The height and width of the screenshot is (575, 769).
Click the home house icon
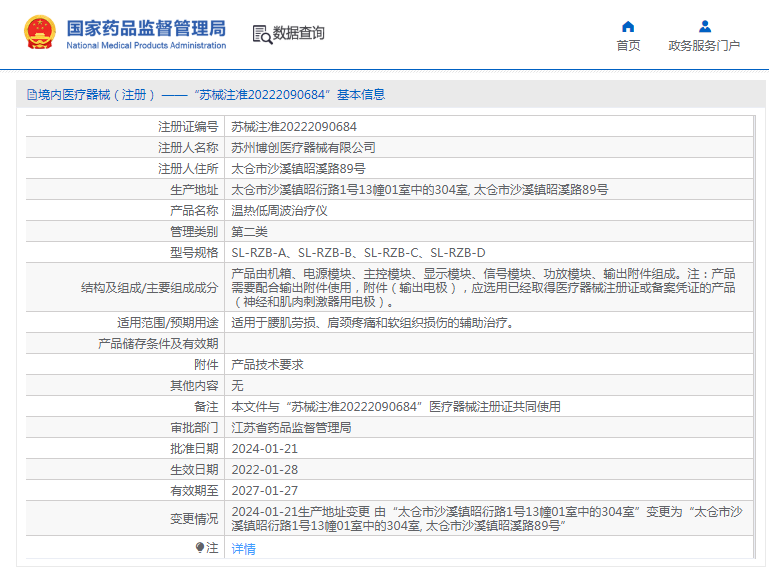click(628, 26)
